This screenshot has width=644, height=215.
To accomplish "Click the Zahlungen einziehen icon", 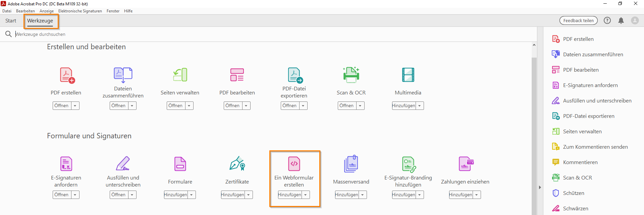I will pyautogui.click(x=466, y=164).
